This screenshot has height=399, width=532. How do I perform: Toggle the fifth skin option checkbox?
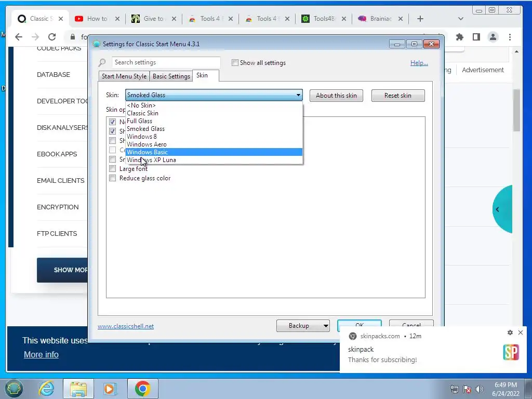112,159
